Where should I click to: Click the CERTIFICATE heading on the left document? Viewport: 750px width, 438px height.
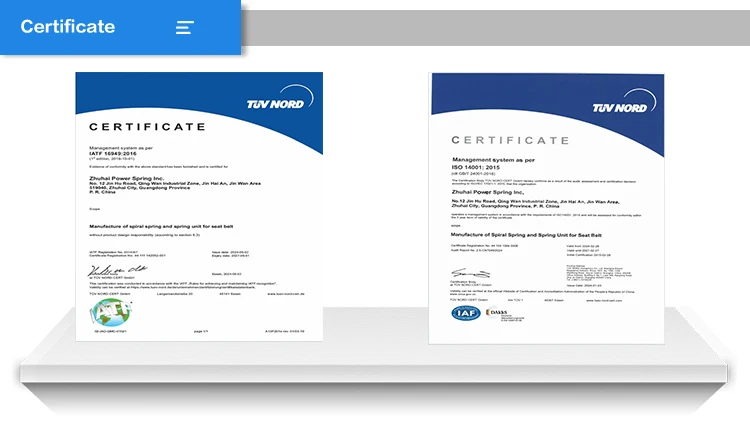point(147,127)
